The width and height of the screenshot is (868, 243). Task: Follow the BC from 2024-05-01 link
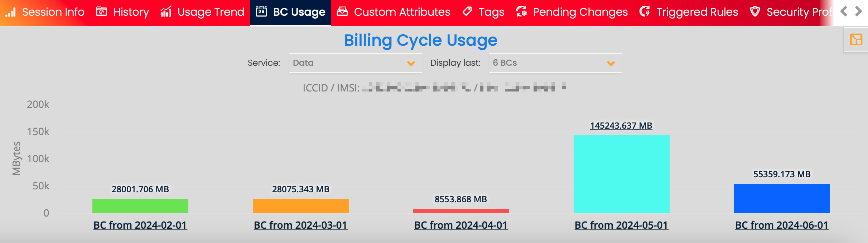(621, 225)
